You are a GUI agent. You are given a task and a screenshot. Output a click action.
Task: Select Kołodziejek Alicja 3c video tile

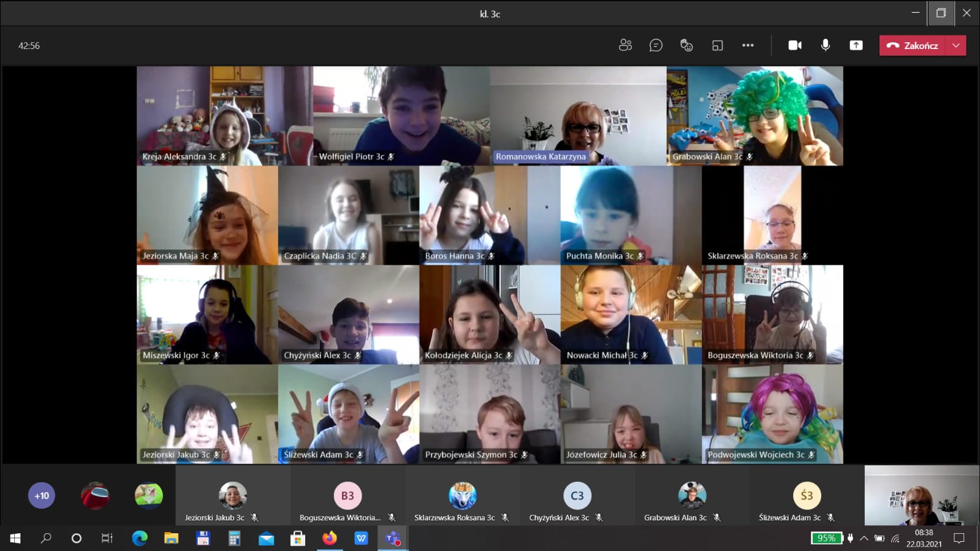point(490,314)
